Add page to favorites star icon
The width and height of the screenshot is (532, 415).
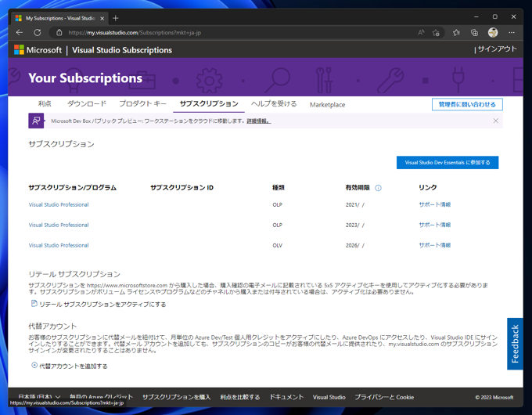click(x=437, y=33)
